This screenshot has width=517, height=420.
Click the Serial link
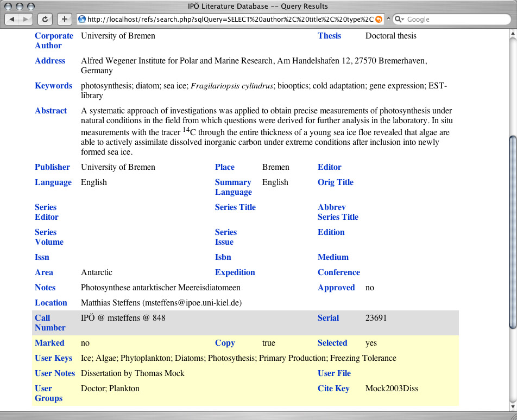click(x=328, y=318)
